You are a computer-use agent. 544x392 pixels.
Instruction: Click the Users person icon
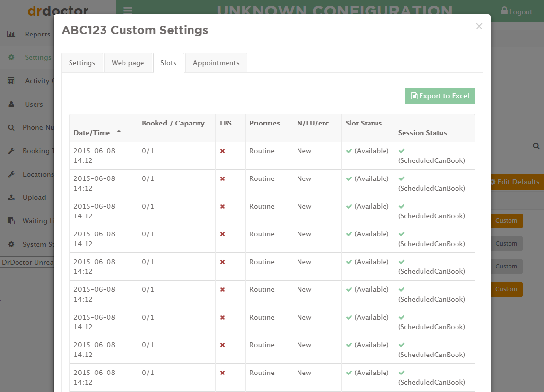tap(11, 104)
